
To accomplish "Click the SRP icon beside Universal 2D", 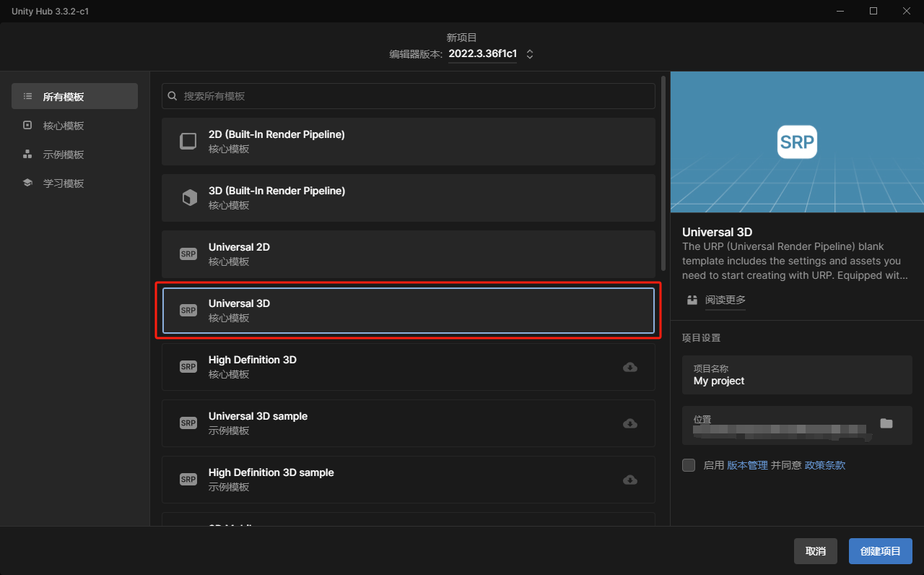I will (x=188, y=254).
